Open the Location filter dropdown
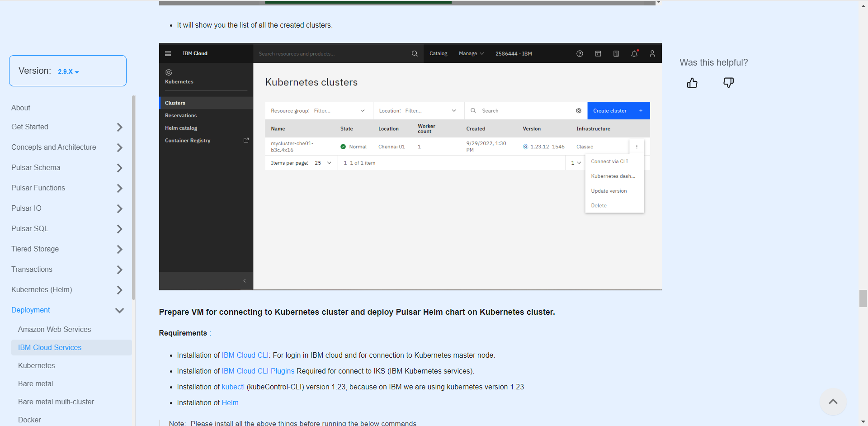This screenshot has height=426, width=868. point(419,111)
